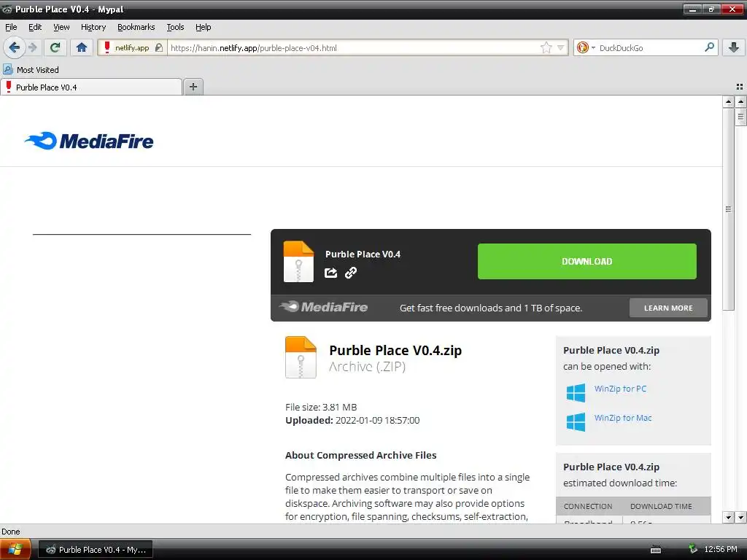Open the WinZip for Mac link

[623, 418]
